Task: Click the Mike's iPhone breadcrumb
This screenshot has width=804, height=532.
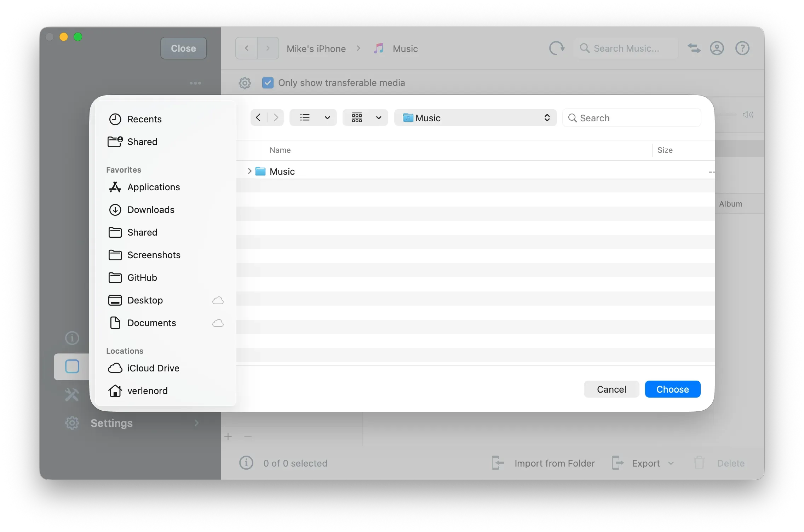Action: tap(316, 48)
